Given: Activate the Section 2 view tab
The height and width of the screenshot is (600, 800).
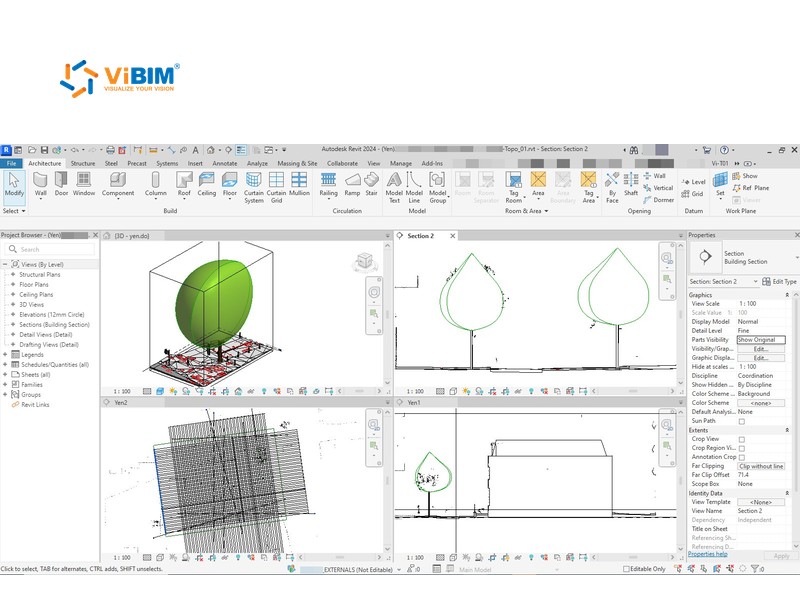Looking at the screenshot, I should click(420, 236).
